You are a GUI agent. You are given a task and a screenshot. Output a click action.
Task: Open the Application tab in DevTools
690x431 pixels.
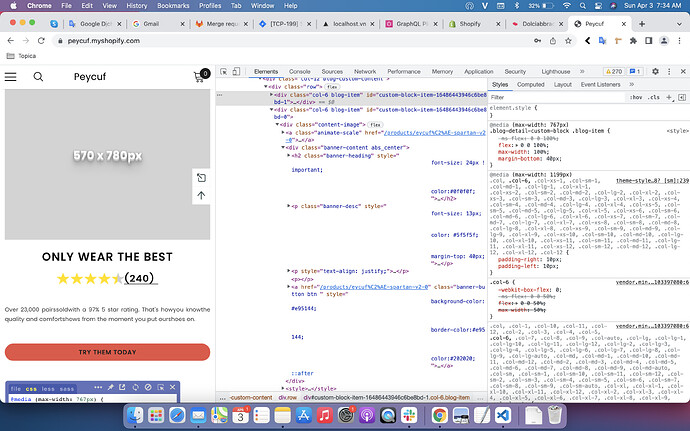(x=478, y=71)
